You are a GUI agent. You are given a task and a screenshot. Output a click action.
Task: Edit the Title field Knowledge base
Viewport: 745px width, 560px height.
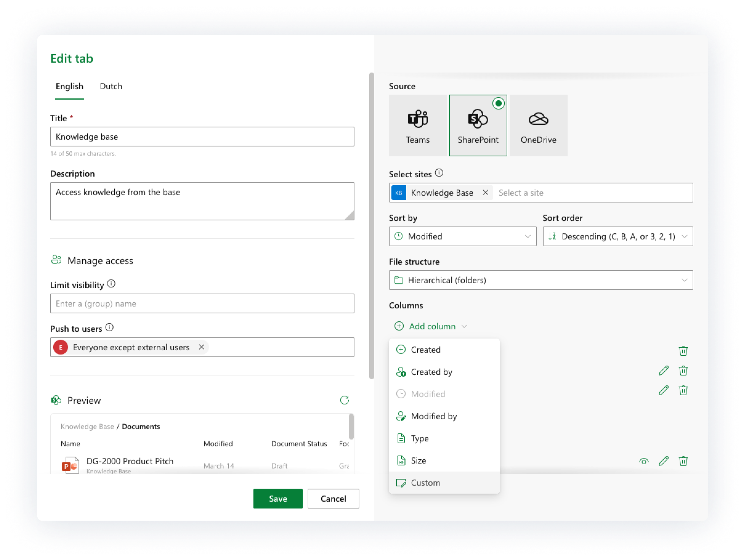tap(202, 137)
